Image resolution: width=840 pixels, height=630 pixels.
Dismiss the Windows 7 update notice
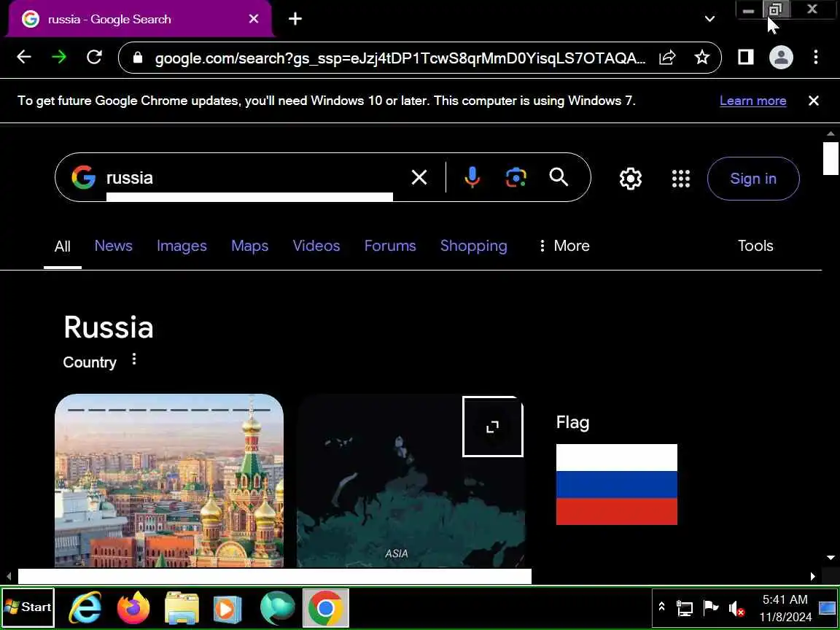coord(813,101)
